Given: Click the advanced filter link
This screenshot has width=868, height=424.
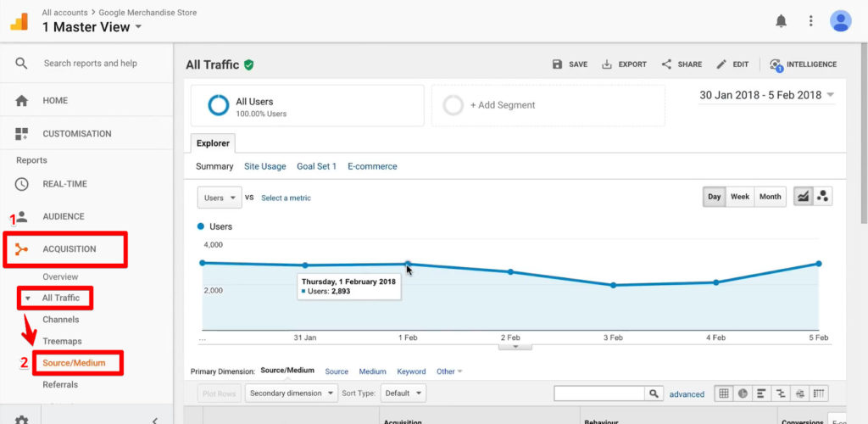Looking at the screenshot, I should point(687,394).
